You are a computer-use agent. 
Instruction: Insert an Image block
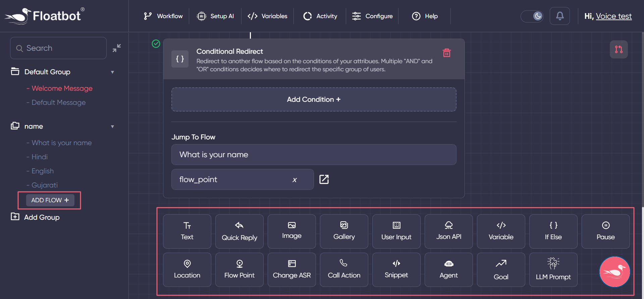coord(292,231)
